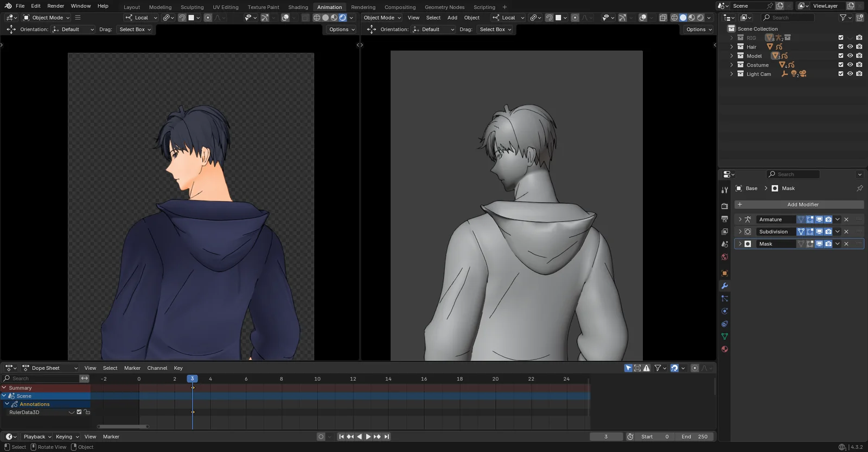Toggle Armature modifier viewport display
The height and width of the screenshot is (452, 868).
pos(819,219)
